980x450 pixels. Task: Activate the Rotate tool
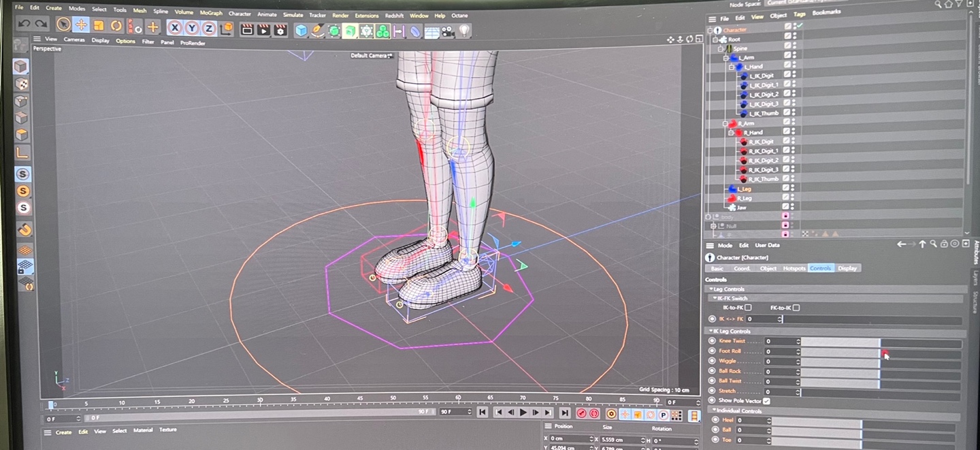click(116, 26)
